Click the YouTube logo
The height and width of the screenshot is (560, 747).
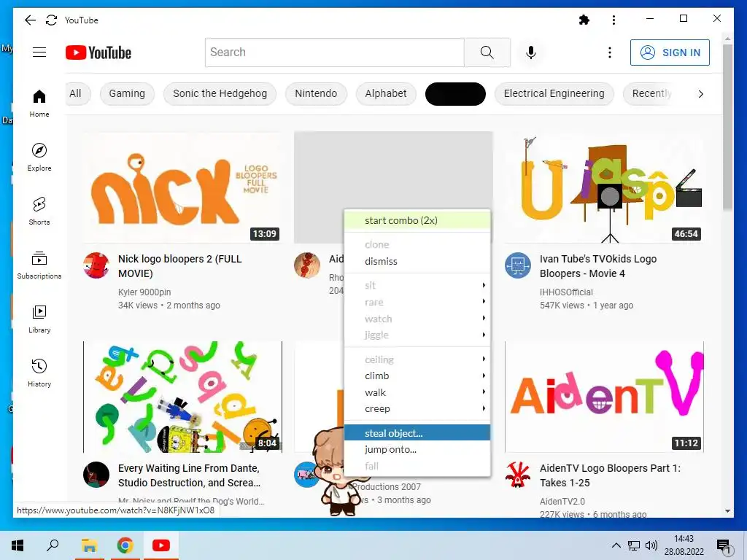coord(98,52)
